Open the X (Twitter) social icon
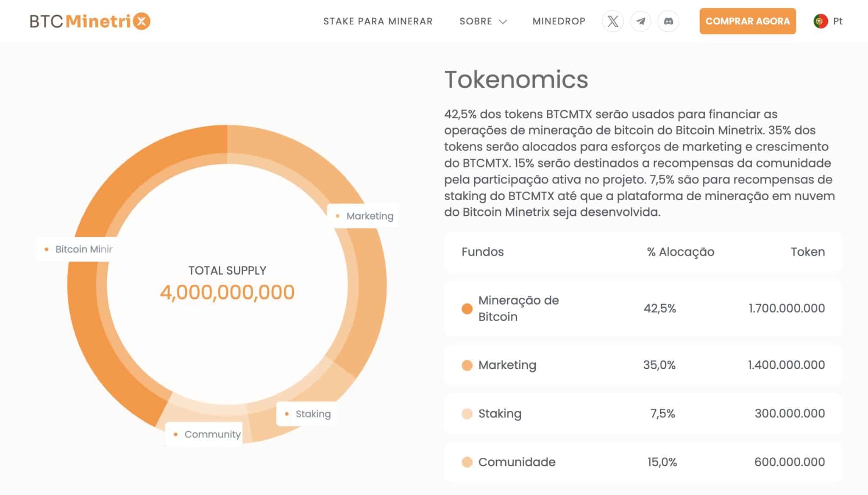This screenshot has height=495, width=868. coord(613,21)
